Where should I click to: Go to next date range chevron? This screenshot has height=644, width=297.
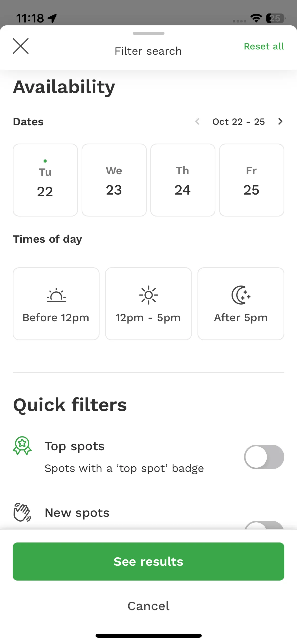click(280, 122)
